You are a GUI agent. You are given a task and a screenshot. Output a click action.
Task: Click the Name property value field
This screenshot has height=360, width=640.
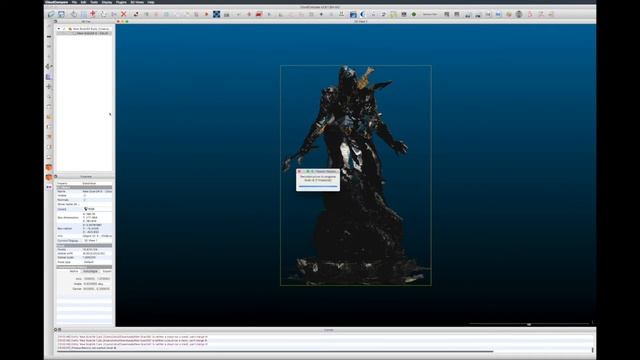coord(97,191)
